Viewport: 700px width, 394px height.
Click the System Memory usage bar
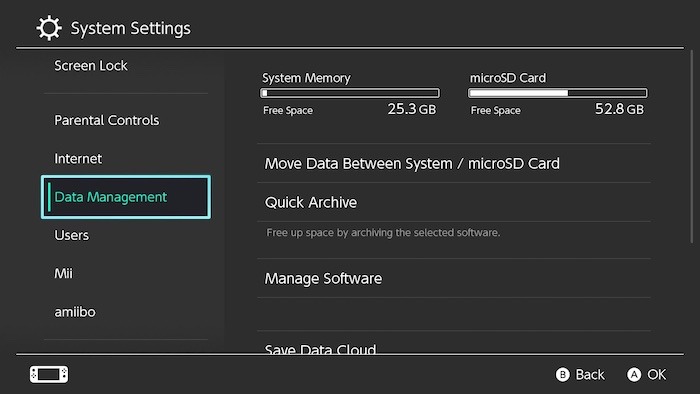pyautogui.click(x=350, y=93)
